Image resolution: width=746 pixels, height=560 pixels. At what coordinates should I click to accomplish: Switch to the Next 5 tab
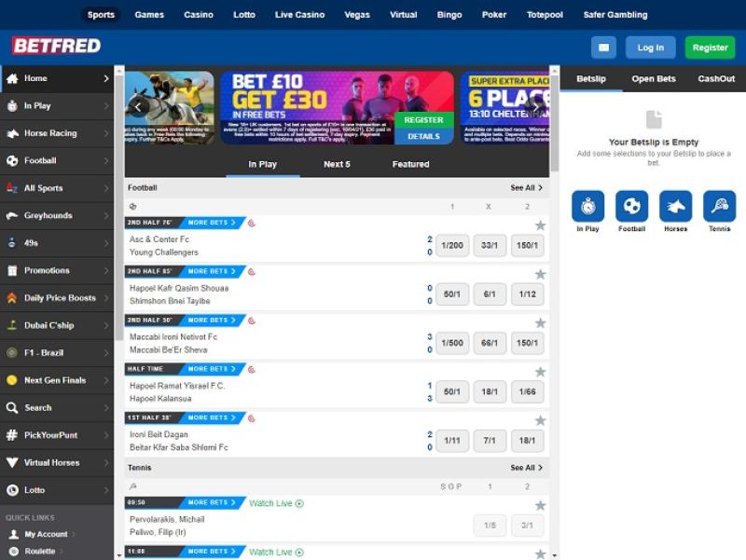[337, 165]
